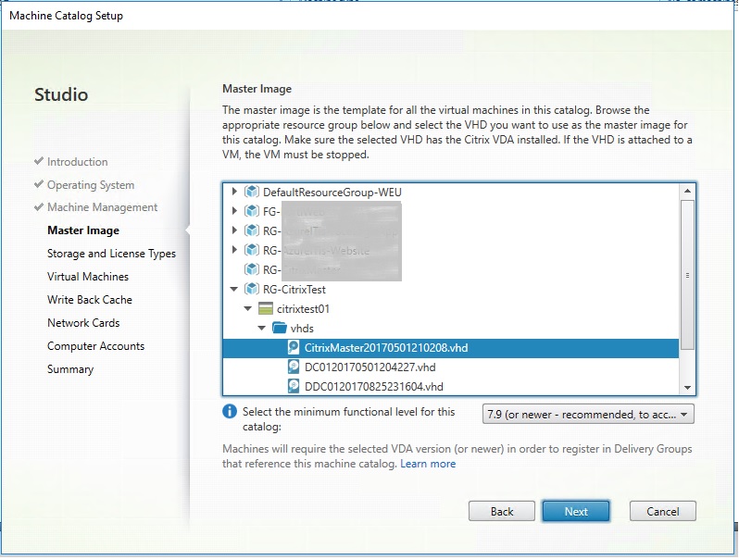Image resolution: width=739 pixels, height=560 pixels.
Task: Go to the Introduction step
Action: pos(77,162)
